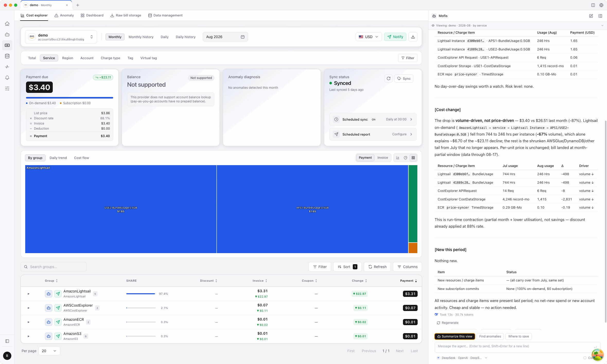The image size is (607, 364).
Task: Click the Search groups input field
Action: point(54,267)
